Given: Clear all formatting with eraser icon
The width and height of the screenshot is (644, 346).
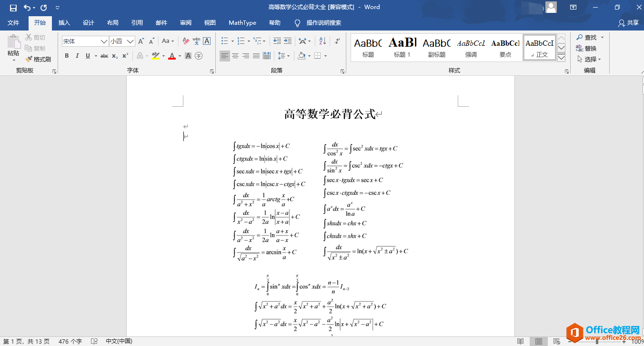Looking at the screenshot, I should [x=186, y=41].
